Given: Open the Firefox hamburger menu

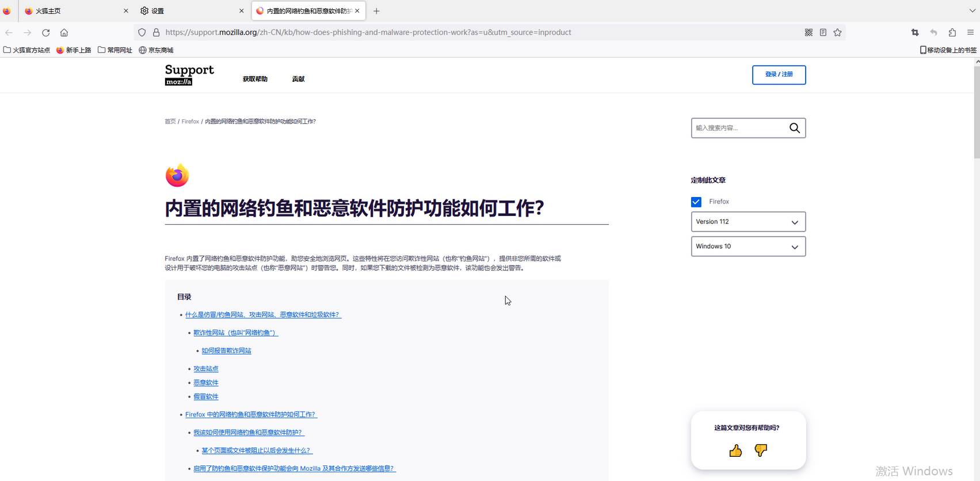Looking at the screenshot, I should point(970,33).
